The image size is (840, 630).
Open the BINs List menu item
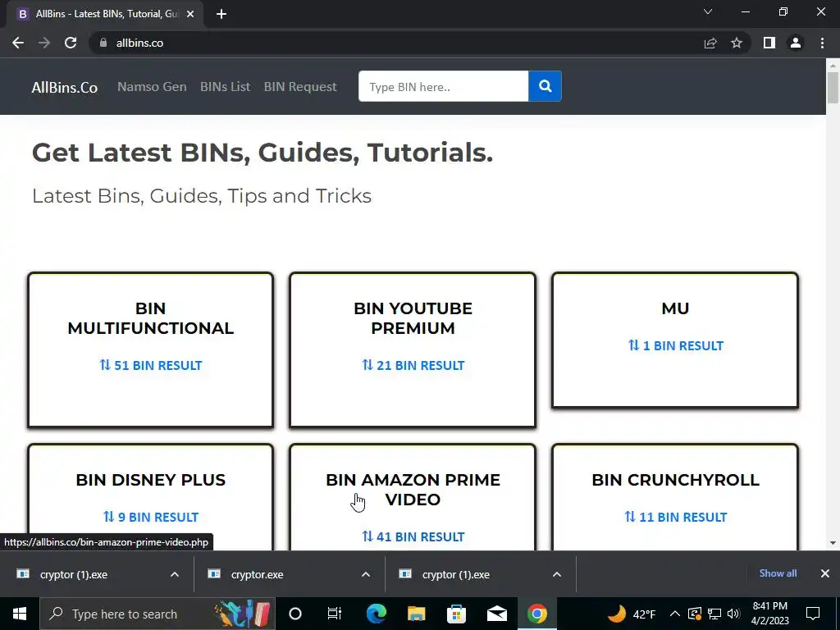(x=225, y=87)
